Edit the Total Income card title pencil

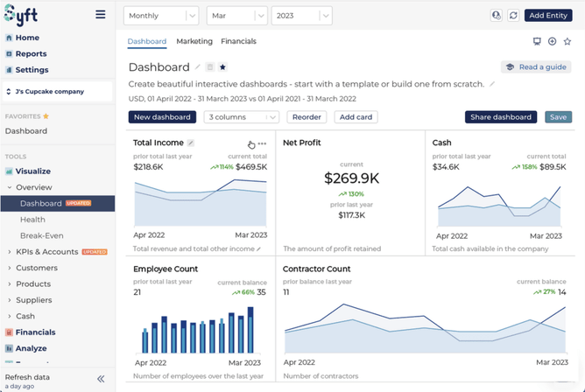point(192,143)
